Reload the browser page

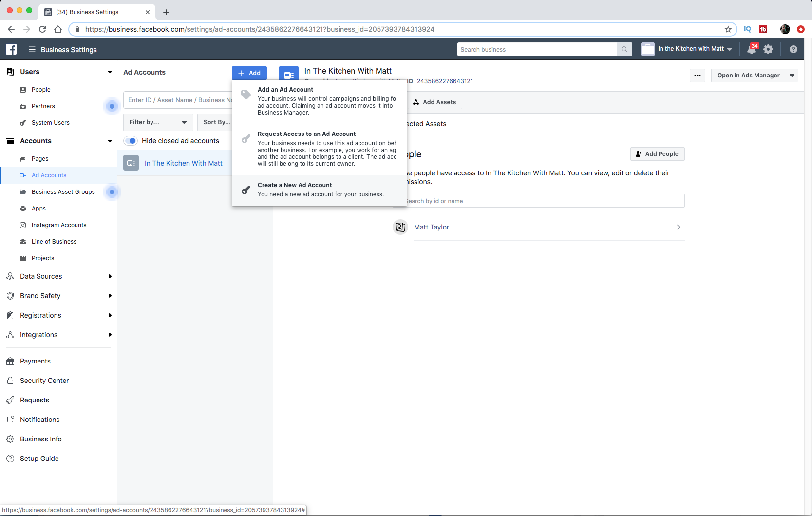tap(42, 29)
